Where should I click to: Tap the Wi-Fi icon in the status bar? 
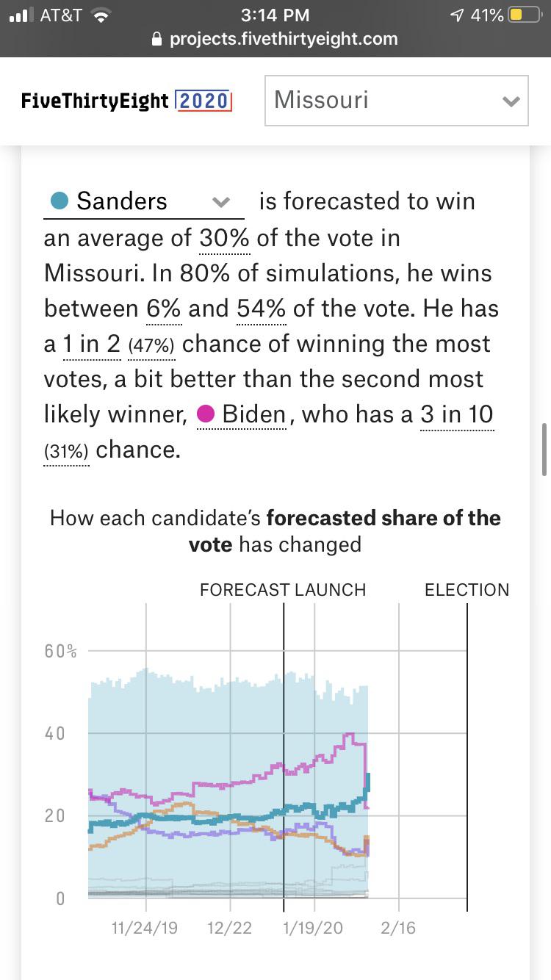coord(99,13)
